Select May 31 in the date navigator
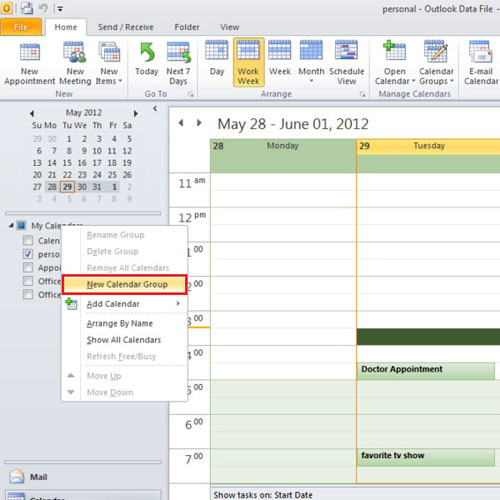500x500 pixels. click(97, 187)
